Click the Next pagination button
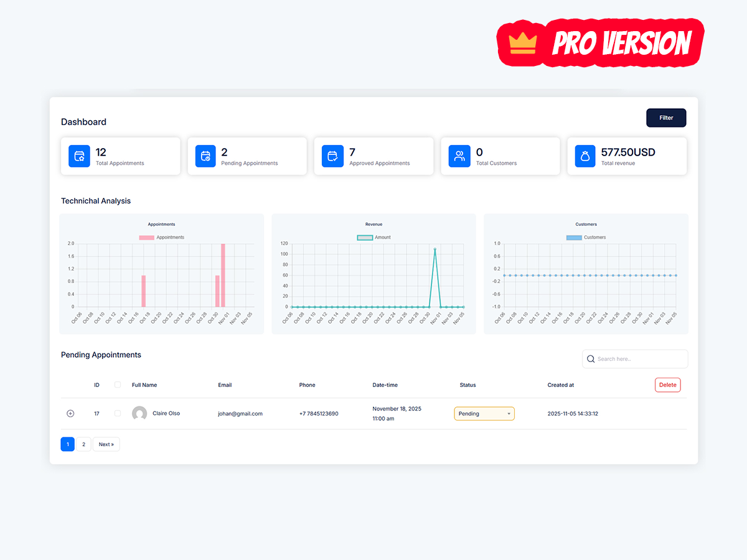 106,444
